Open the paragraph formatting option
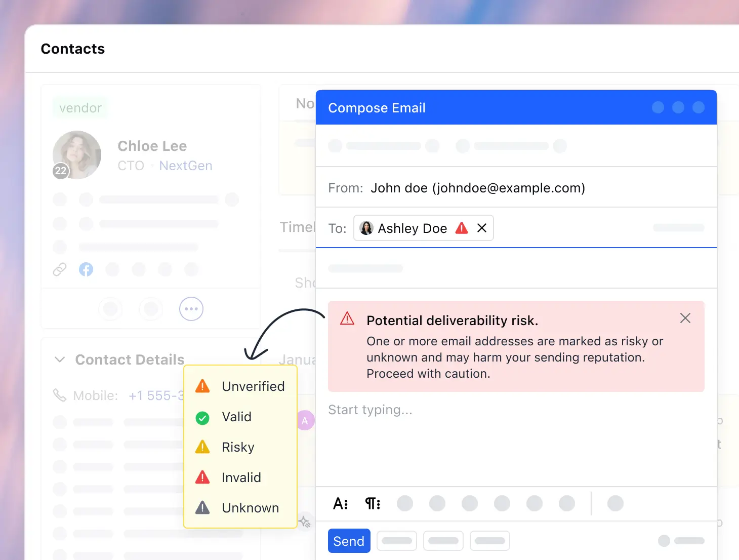Screen dimensions: 739x560 [x=373, y=503]
